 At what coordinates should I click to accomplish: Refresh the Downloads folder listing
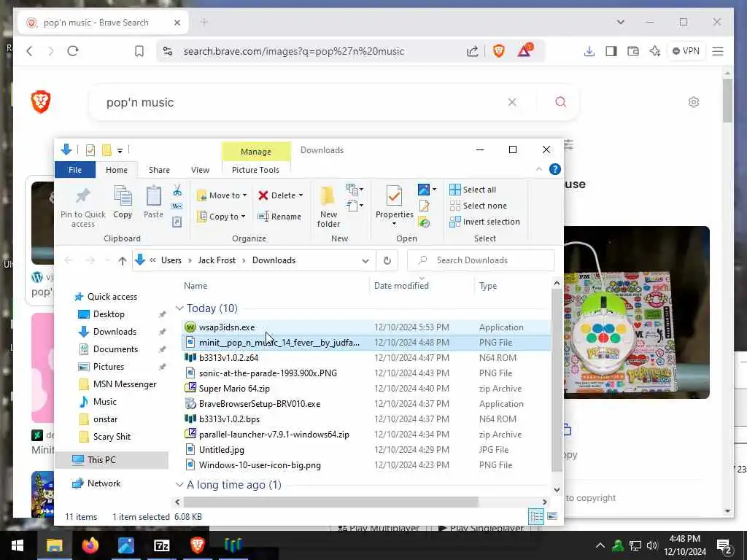tap(387, 260)
